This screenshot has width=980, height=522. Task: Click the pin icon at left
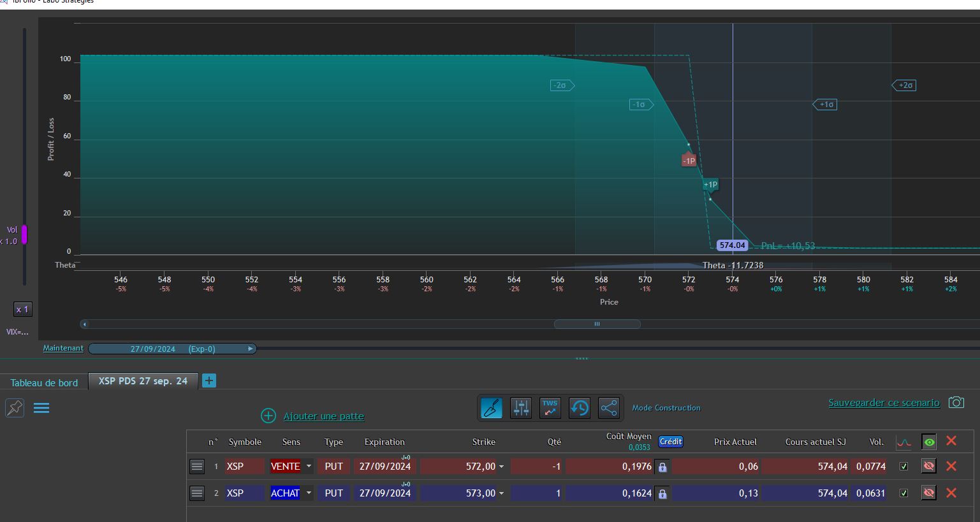(15, 408)
